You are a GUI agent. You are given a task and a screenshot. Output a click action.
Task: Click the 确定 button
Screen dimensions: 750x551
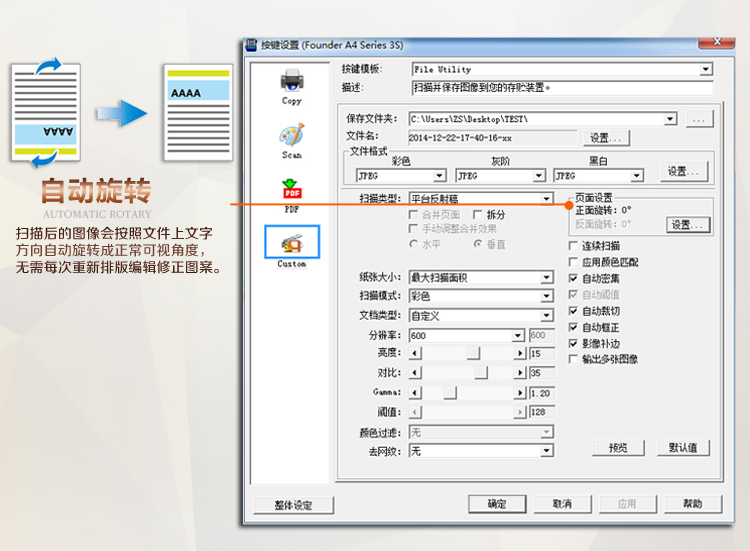(x=496, y=504)
